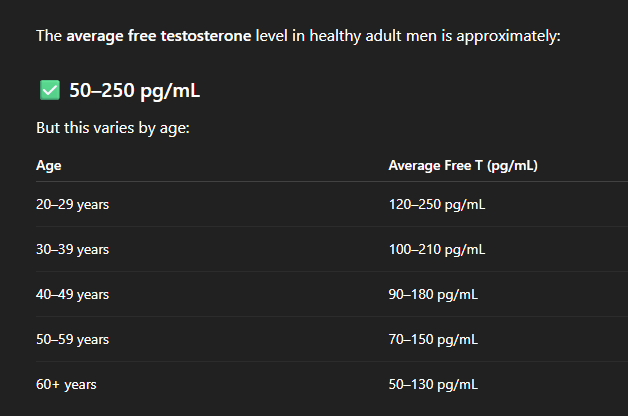
Task: Click the bold 'average free testosterone' text
Action: (159, 36)
